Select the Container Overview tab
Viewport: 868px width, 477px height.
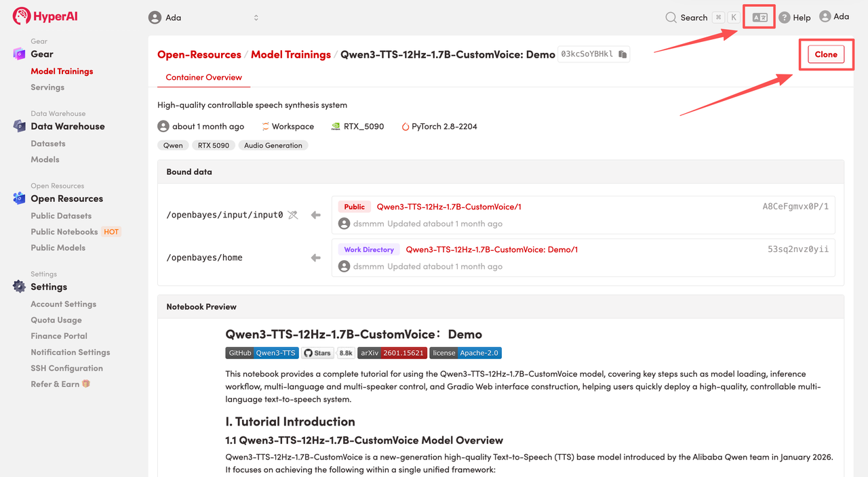point(203,77)
